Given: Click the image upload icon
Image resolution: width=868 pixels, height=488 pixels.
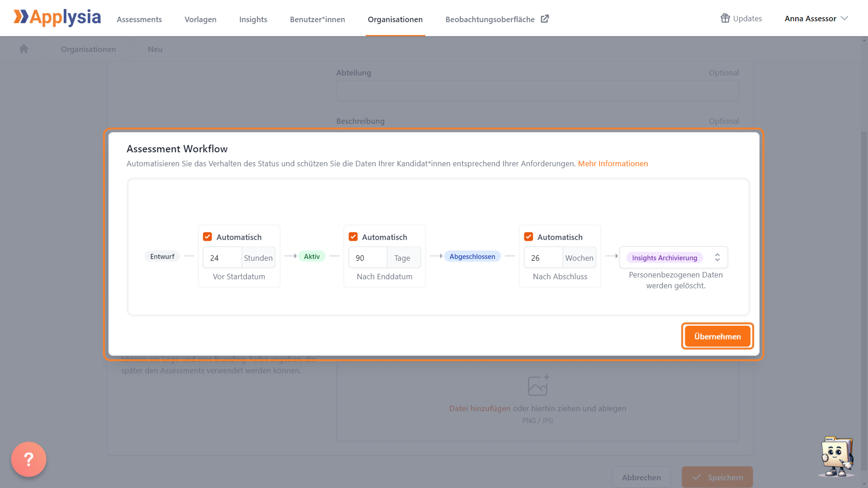Looking at the screenshot, I should [x=538, y=385].
